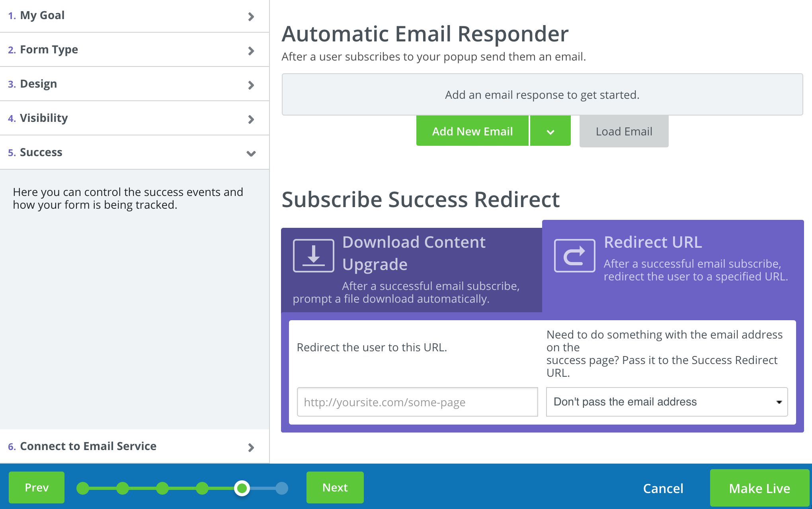
Task: Click the Add New Email button
Action: click(472, 131)
